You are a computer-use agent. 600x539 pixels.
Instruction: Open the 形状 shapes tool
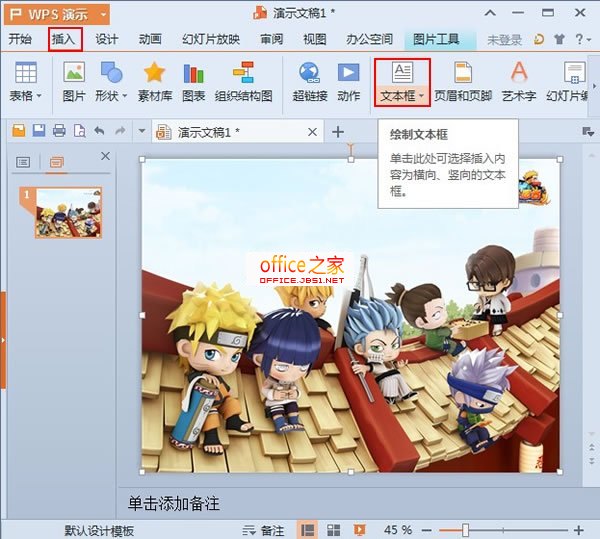point(111,73)
